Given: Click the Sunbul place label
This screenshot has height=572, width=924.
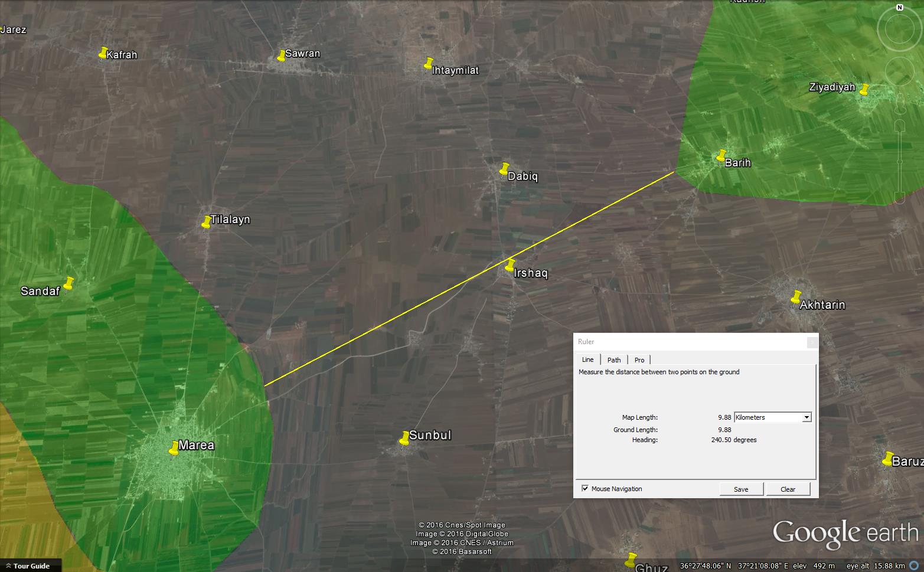Looking at the screenshot, I should point(430,435).
